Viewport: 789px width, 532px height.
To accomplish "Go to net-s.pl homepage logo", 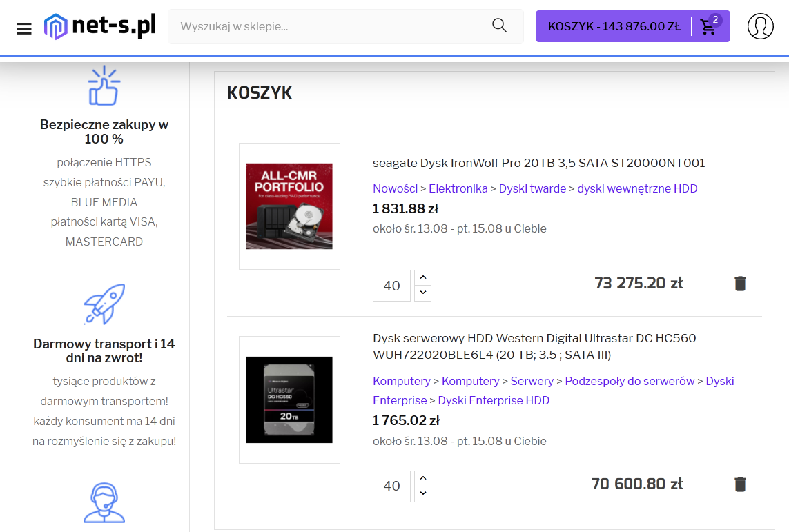I will pos(100,26).
